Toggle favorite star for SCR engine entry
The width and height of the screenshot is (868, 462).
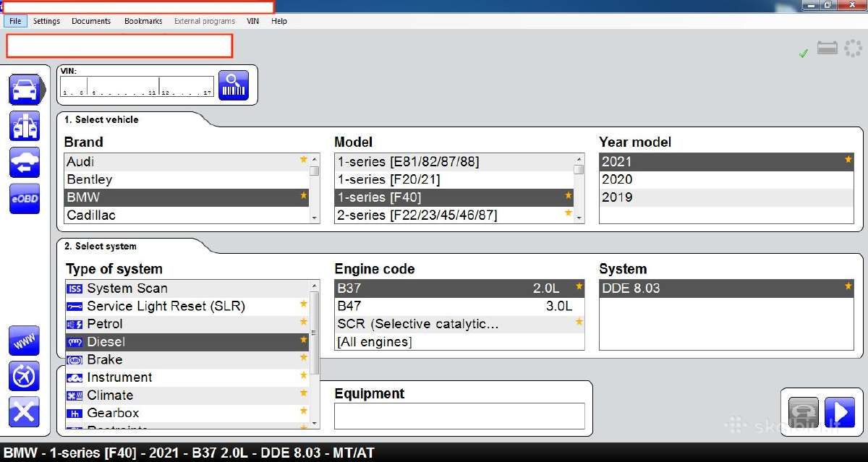(579, 322)
